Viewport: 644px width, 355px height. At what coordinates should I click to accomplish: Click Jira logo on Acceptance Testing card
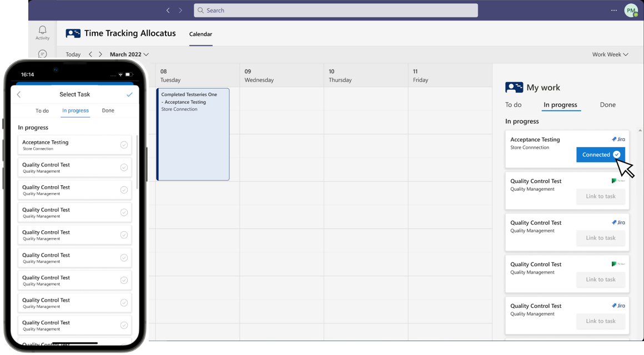click(x=618, y=139)
